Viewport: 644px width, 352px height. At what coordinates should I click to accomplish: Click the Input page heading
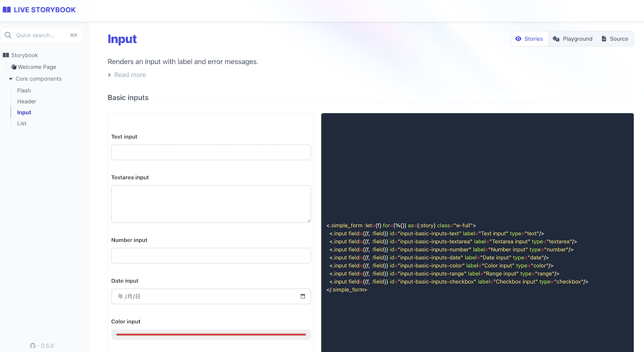pos(122,39)
